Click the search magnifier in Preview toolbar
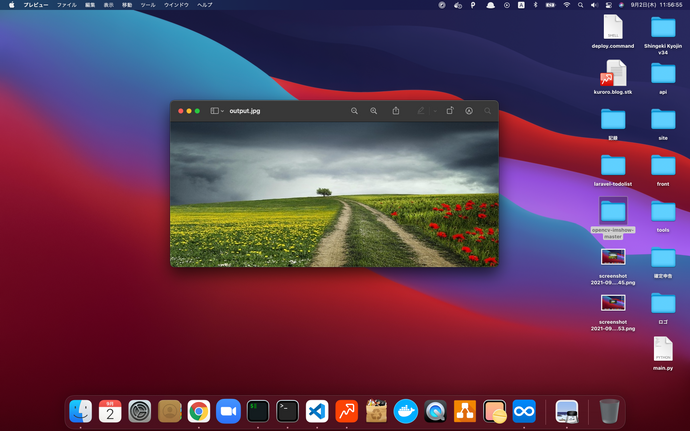This screenshot has height=431, width=690. pos(488,111)
